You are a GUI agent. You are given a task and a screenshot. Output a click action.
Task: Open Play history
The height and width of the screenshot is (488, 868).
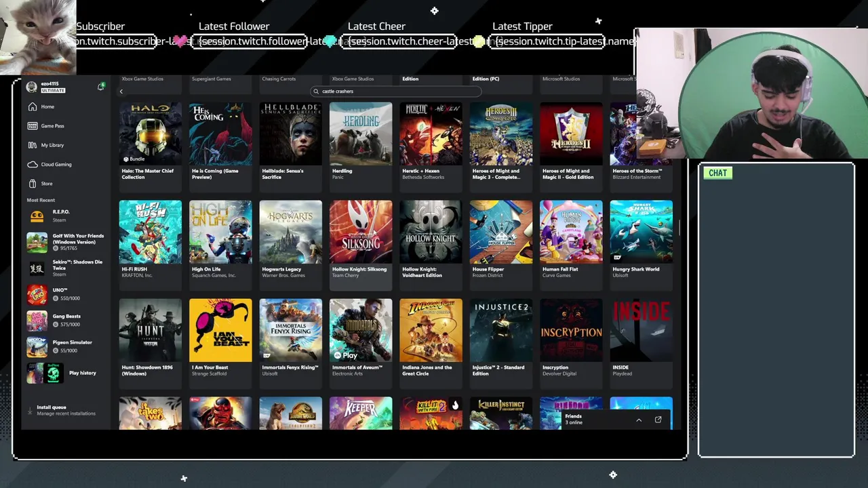coord(65,373)
